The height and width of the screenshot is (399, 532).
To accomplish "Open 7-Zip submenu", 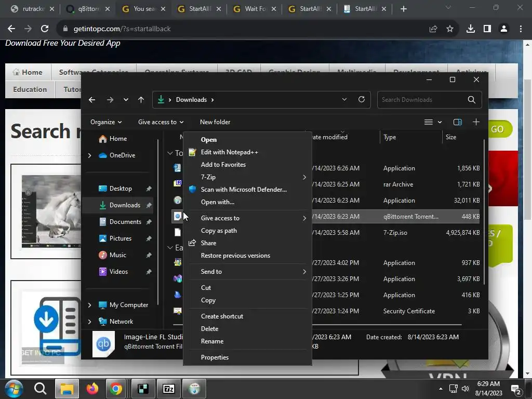I will point(248,177).
